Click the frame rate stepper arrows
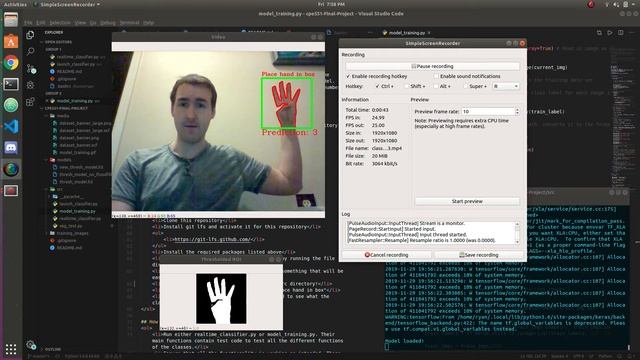 517,111
